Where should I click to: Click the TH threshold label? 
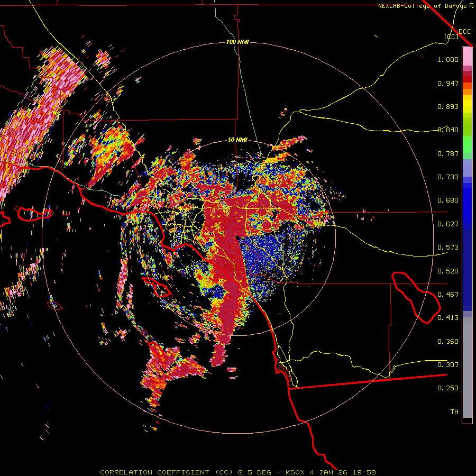[x=454, y=412]
